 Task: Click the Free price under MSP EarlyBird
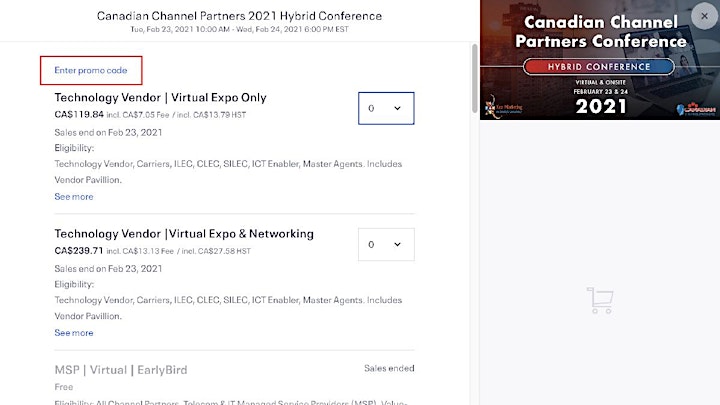64,387
